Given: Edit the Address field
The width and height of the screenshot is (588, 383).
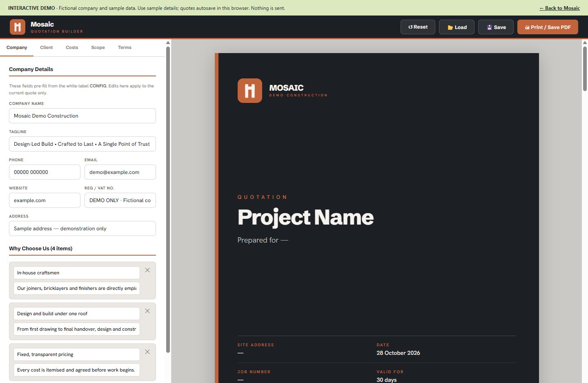Looking at the screenshot, I should (x=82, y=229).
